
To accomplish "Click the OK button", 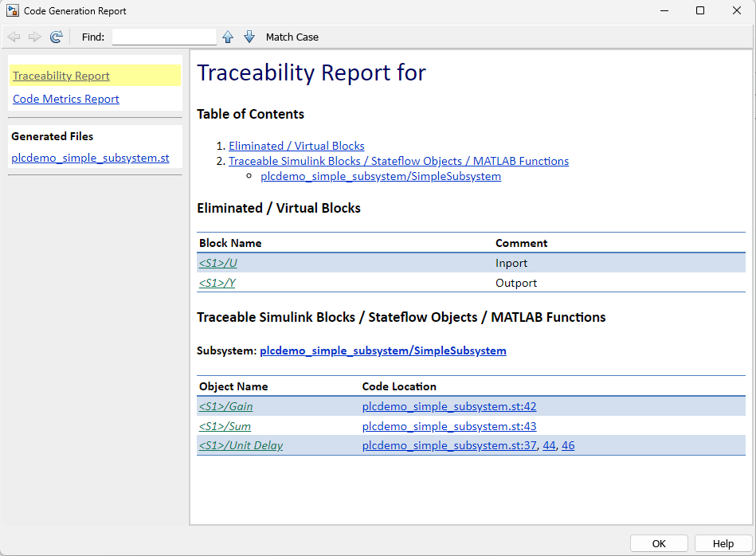I will pyautogui.click(x=659, y=543).
